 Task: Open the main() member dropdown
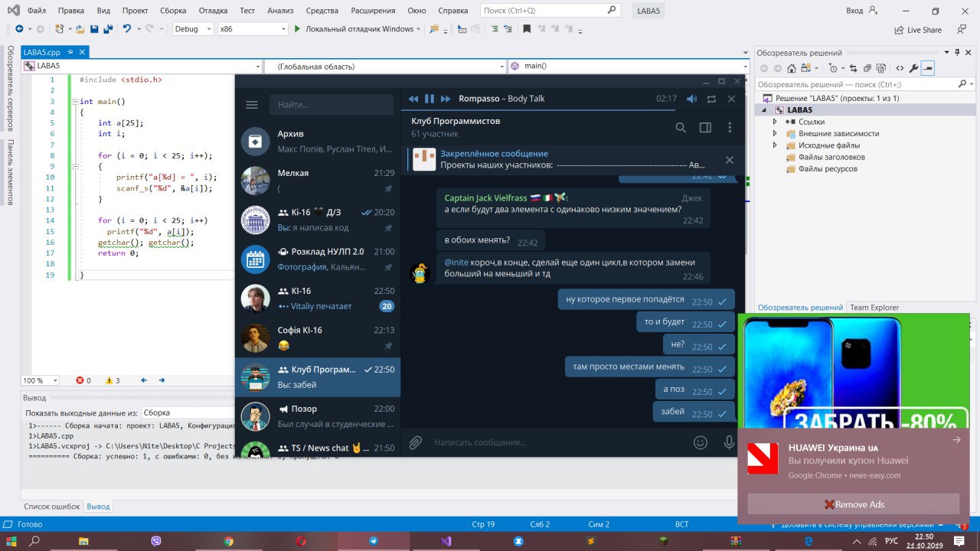(x=629, y=66)
